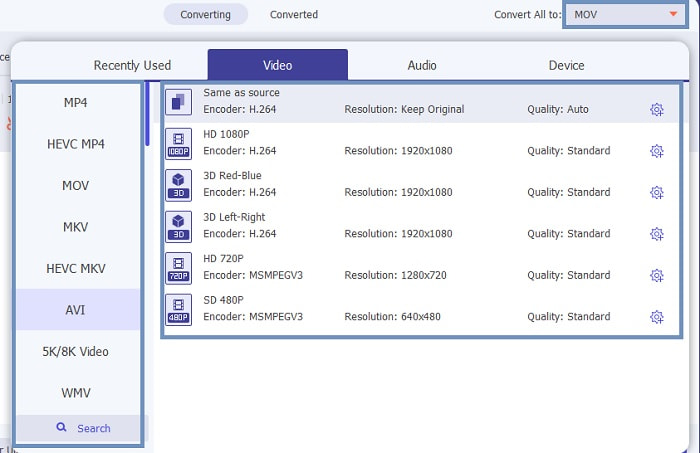This screenshot has height=453, width=700.
Task: Open settings gear for HD 720P preset
Action: 656,275
